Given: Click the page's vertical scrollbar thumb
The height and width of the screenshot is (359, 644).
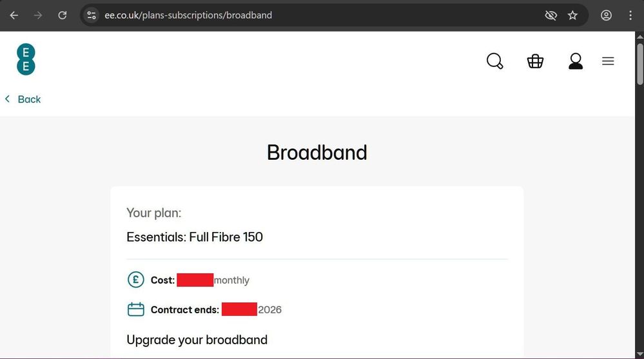Looking at the screenshot, I should coord(639,64).
